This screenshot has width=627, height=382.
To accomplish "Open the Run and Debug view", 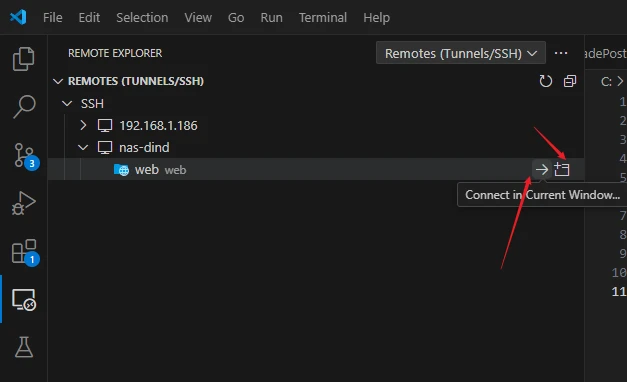I will 24,203.
